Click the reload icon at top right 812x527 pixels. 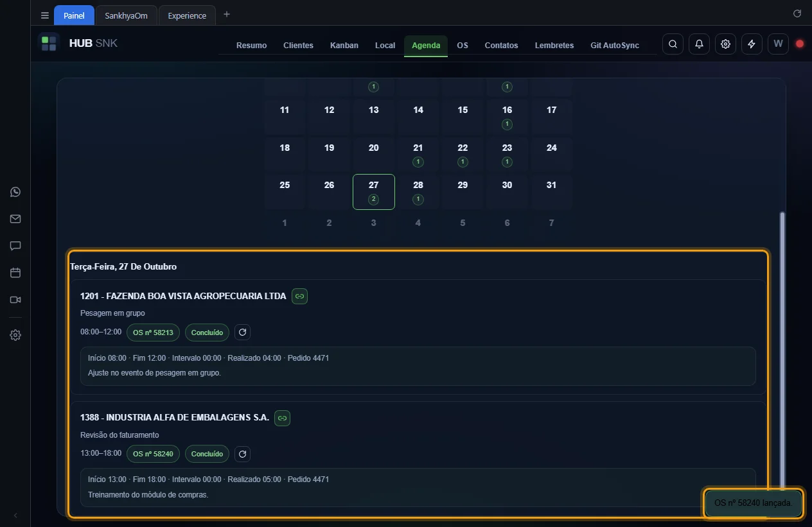coord(797,13)
